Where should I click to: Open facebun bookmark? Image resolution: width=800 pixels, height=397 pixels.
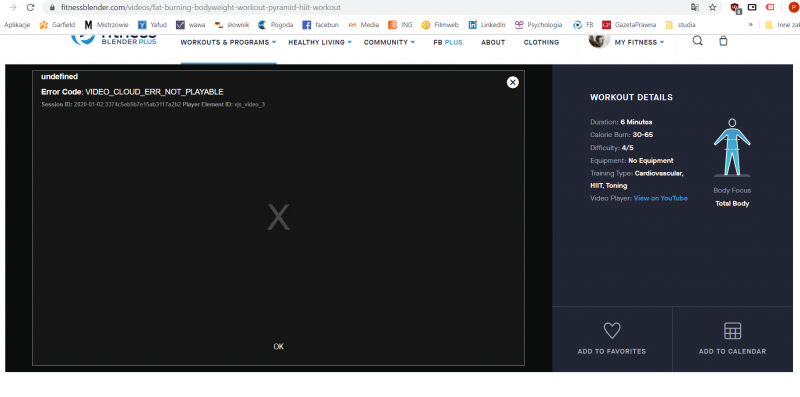(x=320, y=24)
